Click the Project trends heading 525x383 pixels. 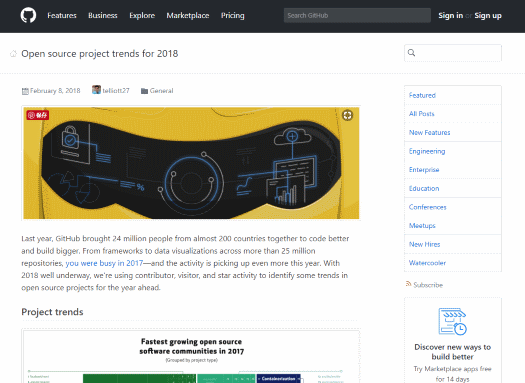52,312
